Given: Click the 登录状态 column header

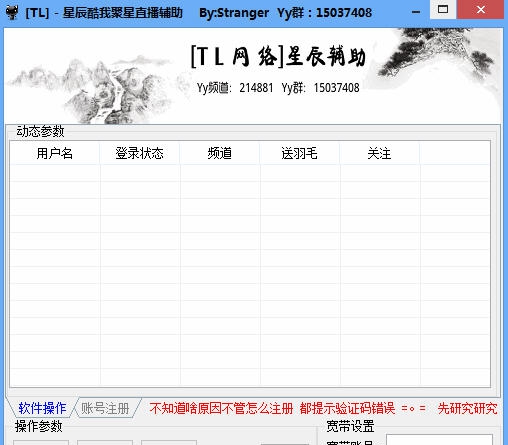Looking at the screenshot, I should [139, 153].
